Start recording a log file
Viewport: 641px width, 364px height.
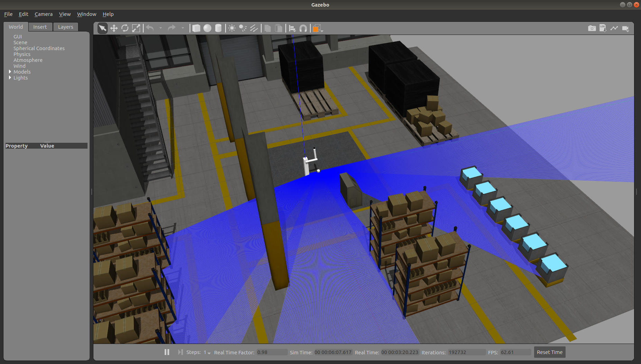(x=603, y=28)
